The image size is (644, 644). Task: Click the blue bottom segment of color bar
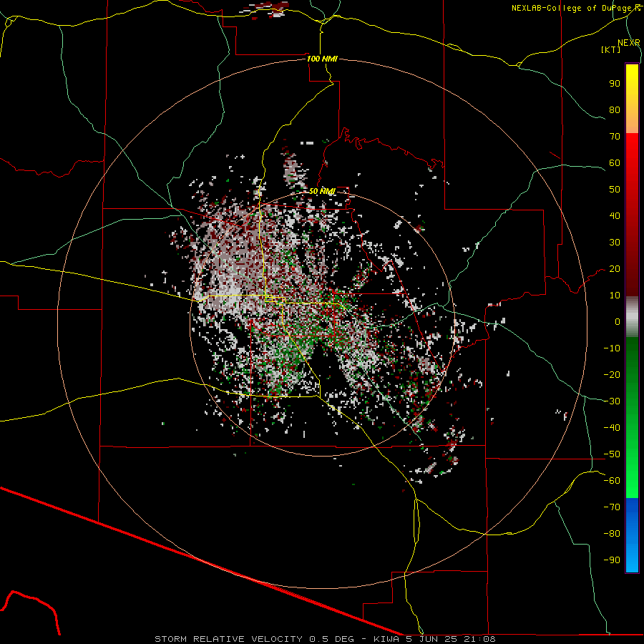[x=632, y=535]
